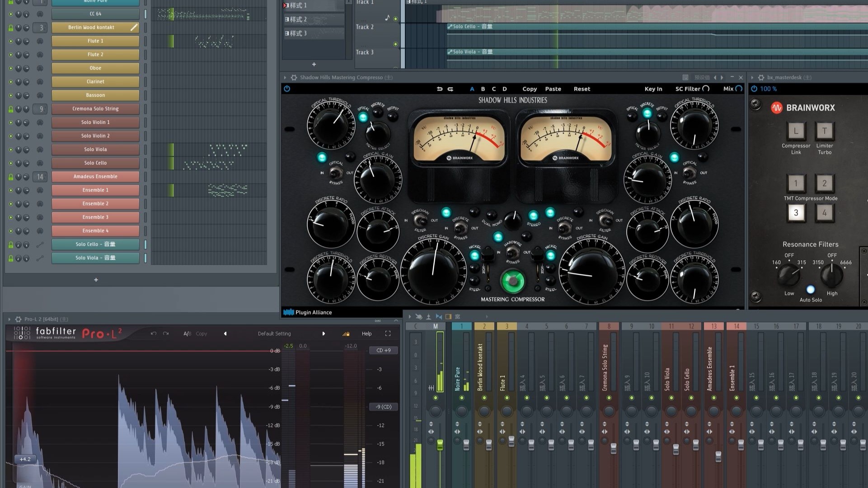
Task: Click the undo arrow in FabFilter Pro-L 2
Action: (154, 333)
